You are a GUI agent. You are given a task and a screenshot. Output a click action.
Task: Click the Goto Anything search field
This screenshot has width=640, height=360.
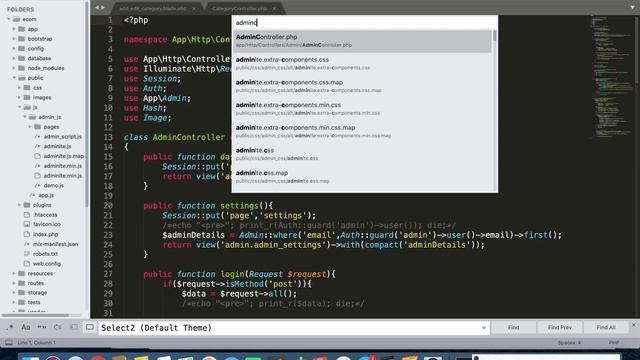click(x=364, y=22)
